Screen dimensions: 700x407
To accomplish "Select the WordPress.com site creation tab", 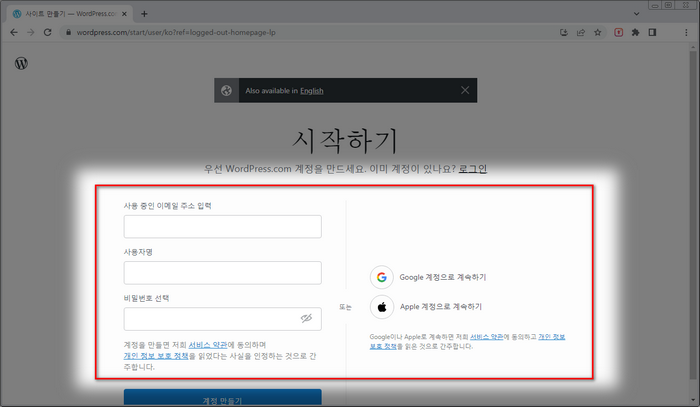I will point(69,14).
